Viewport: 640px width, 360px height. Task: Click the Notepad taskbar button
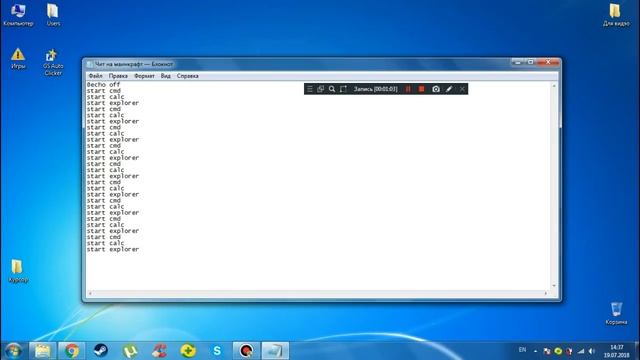click(x=275, y=351)
